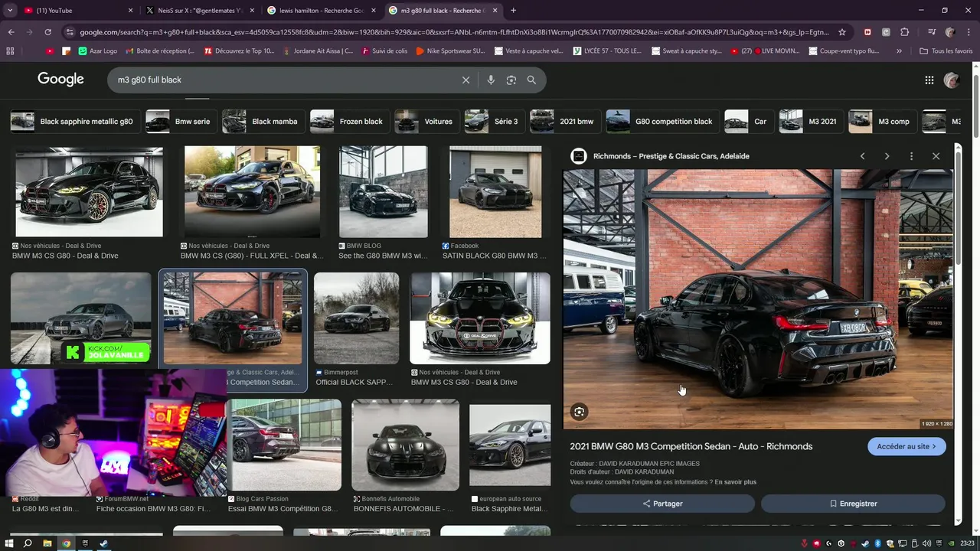Select the M3 comp filter chip
The width and height of the screenshot is (980, 551).
point(882,122)
